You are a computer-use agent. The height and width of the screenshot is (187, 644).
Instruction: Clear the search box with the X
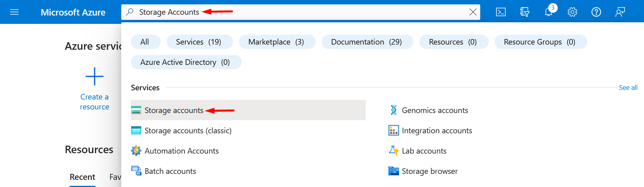[x=473, y=12]
